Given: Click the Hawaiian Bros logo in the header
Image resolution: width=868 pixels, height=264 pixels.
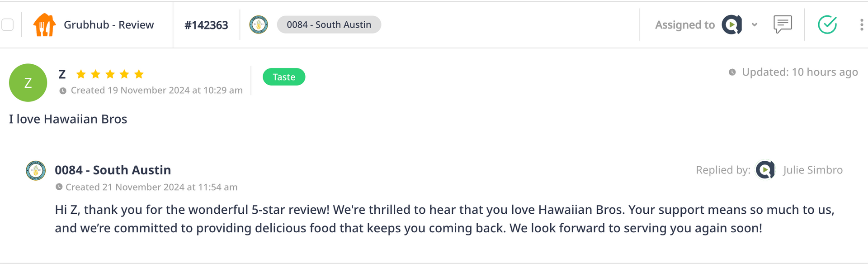Looking at the screenshot, I should (259, 25).
